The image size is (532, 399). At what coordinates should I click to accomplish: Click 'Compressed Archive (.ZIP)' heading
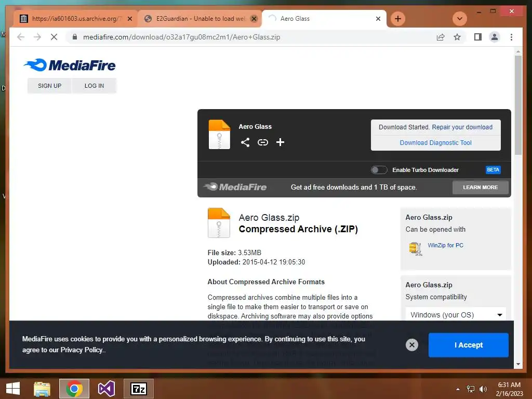(x=298, y=229)
